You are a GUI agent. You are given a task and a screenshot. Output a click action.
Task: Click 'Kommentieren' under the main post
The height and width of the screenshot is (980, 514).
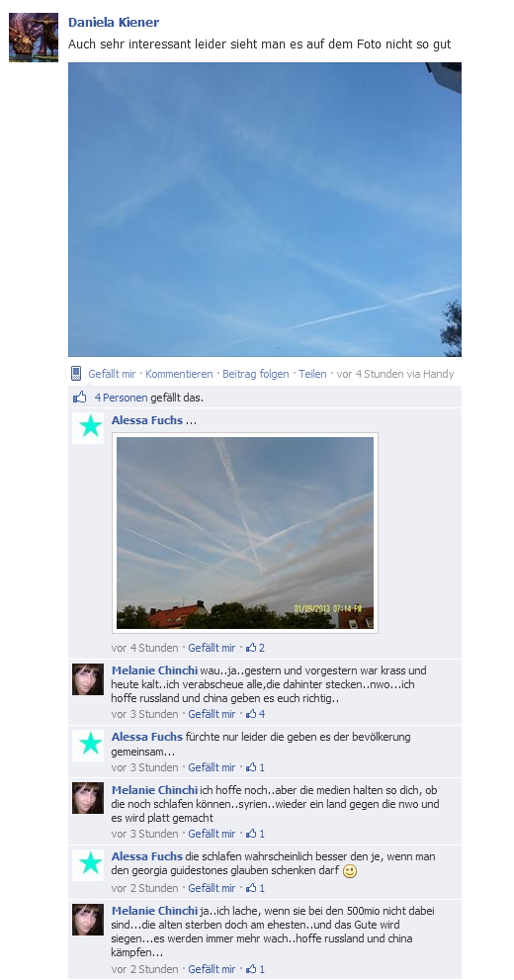(x=179, y=374)
